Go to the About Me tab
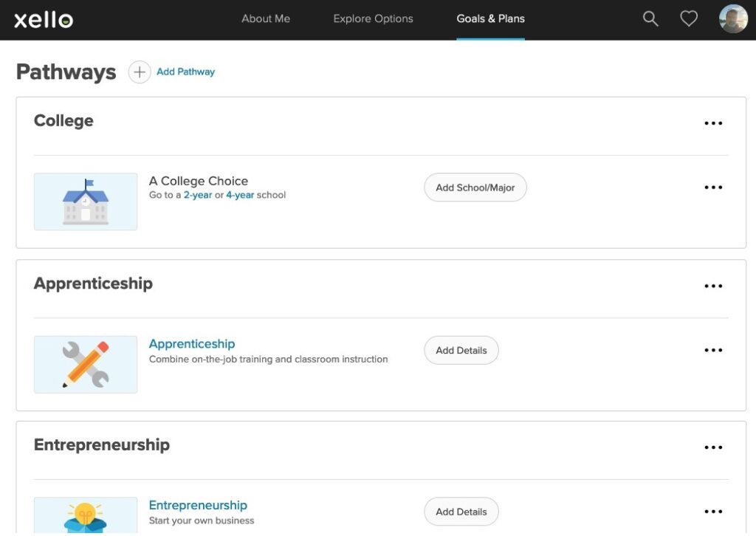The image size is (756, 536). pos(266,19)
